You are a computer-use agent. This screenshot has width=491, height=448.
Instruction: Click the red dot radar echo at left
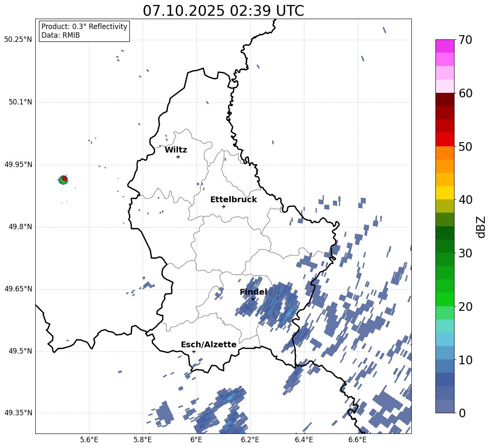pyautogui.click(x=64, y=178)
